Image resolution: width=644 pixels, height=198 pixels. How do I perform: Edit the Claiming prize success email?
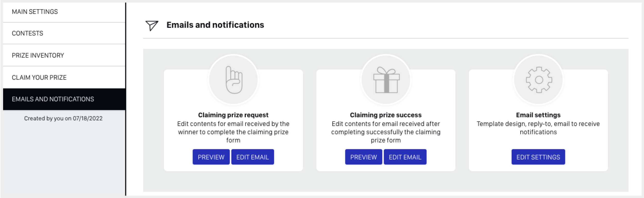[405, 157]
